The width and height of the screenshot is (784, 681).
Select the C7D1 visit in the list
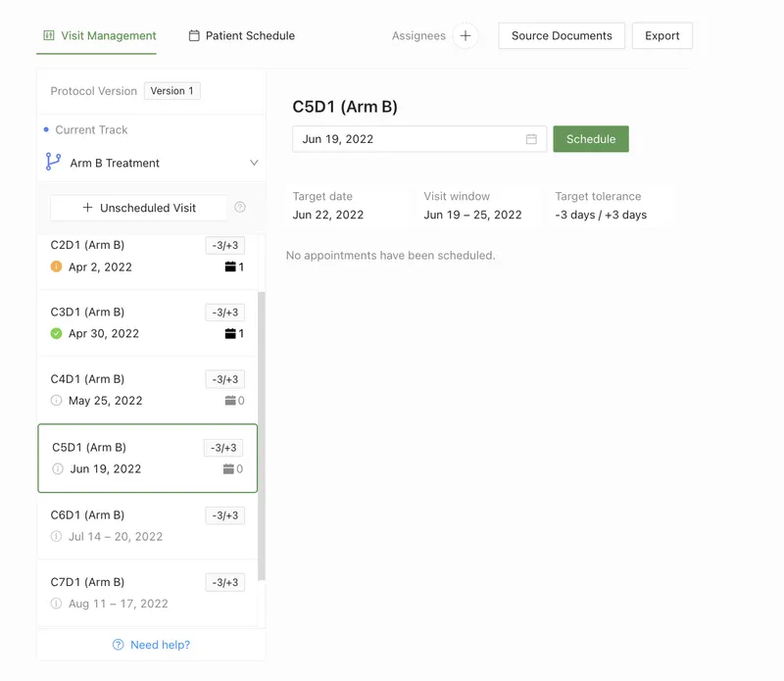[x=147, y=592]
